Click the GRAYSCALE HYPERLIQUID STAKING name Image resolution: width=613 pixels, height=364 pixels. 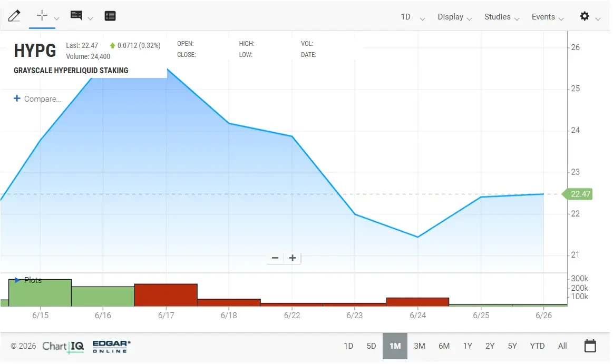[x=71, y=70]
